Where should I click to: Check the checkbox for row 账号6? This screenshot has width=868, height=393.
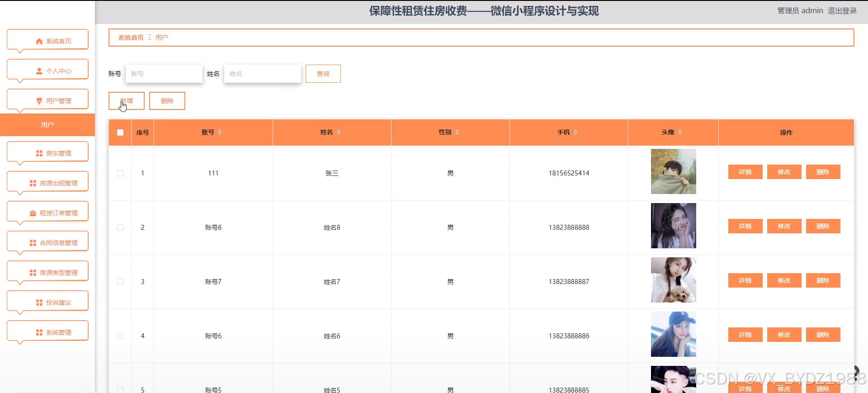tap(120, 336)
